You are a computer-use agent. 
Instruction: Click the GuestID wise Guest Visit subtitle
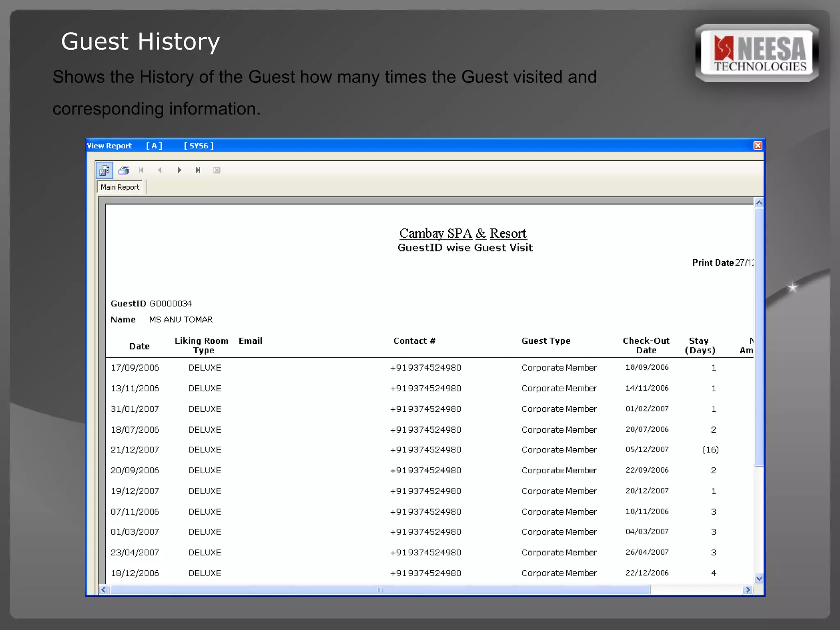pos(465,248)
